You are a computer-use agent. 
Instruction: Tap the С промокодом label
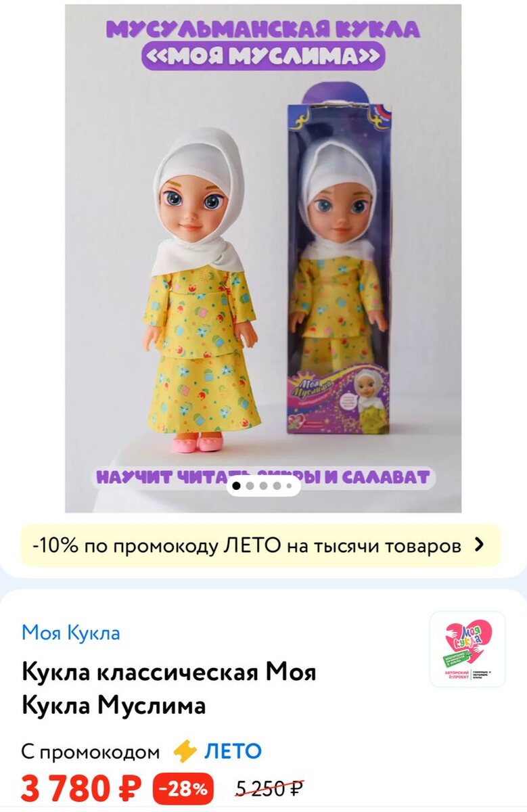click(x=91, y=752)
